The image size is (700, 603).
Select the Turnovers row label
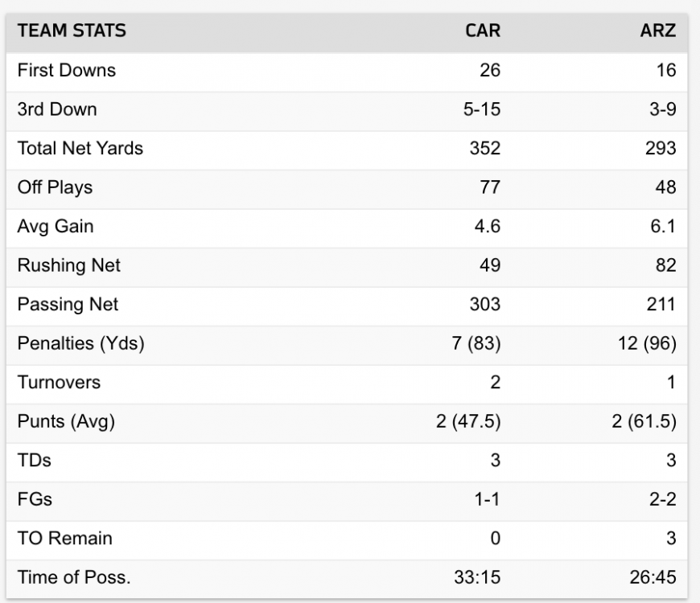[x=59, y=382]
